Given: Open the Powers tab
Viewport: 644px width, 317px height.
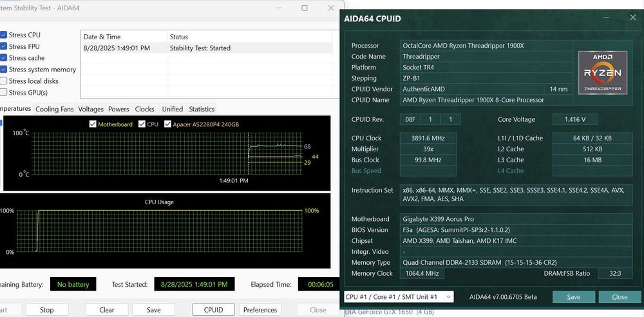Looking at the screenshot, I should coord(118,109).
